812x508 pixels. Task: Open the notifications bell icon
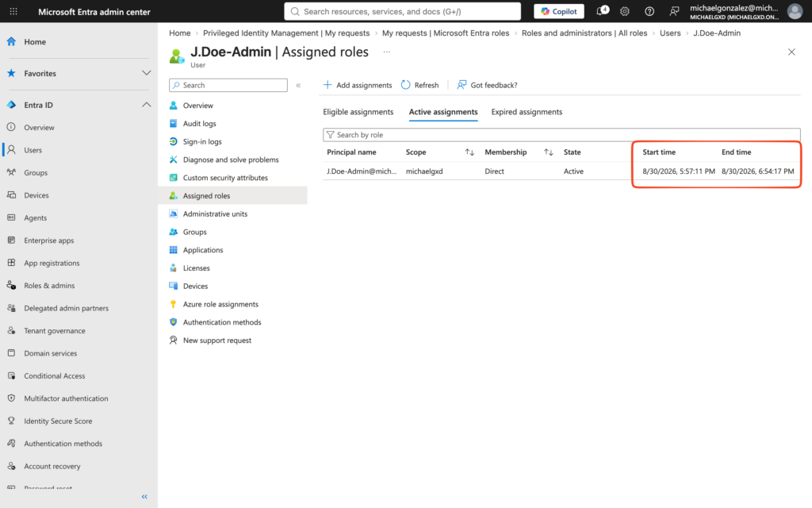click(602, 11)
